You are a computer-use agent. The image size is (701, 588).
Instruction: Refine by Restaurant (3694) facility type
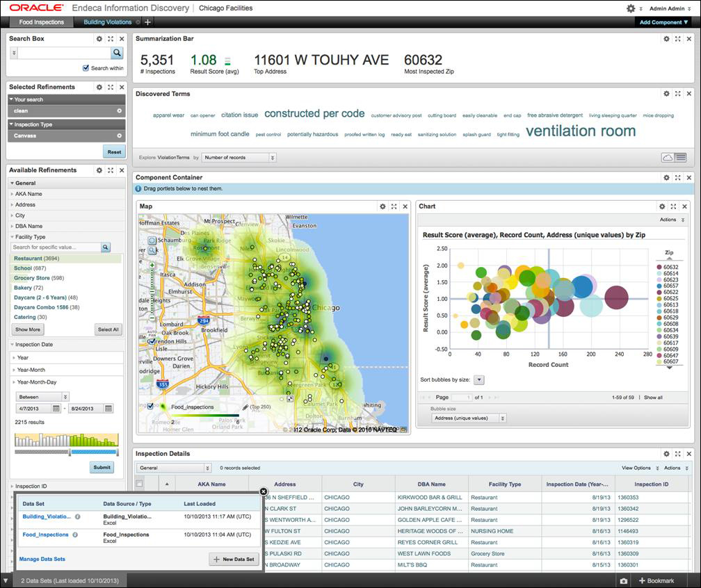tap(36, 259)
